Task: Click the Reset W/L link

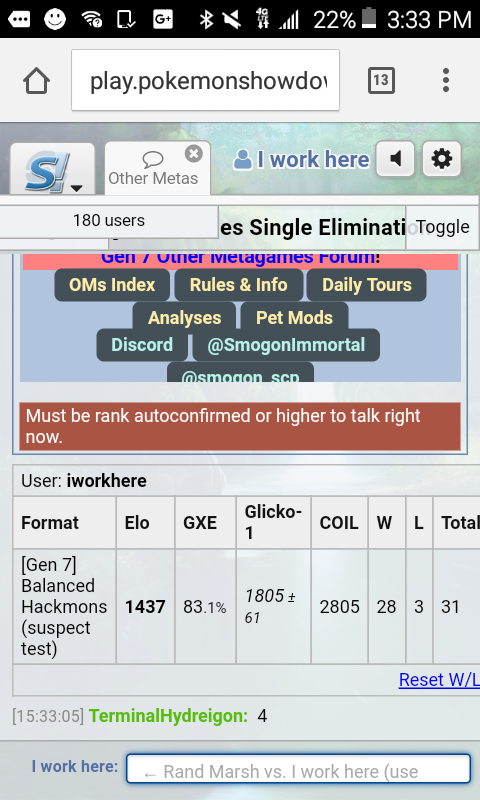Action: tap(439, 680)
